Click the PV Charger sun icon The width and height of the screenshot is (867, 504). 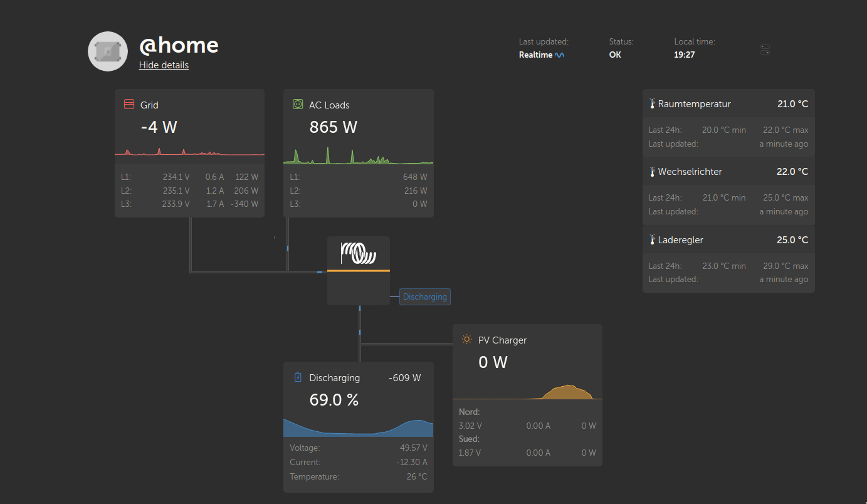tap(466, 339)
